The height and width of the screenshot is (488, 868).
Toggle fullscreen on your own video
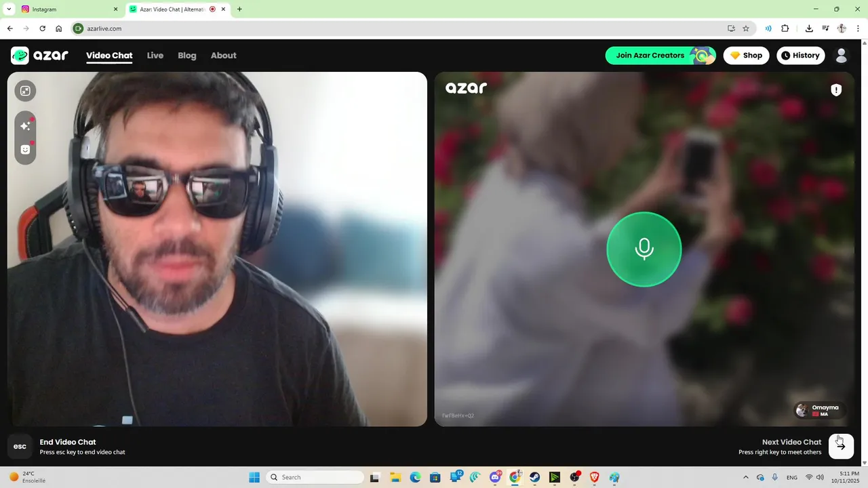[25, 91]
